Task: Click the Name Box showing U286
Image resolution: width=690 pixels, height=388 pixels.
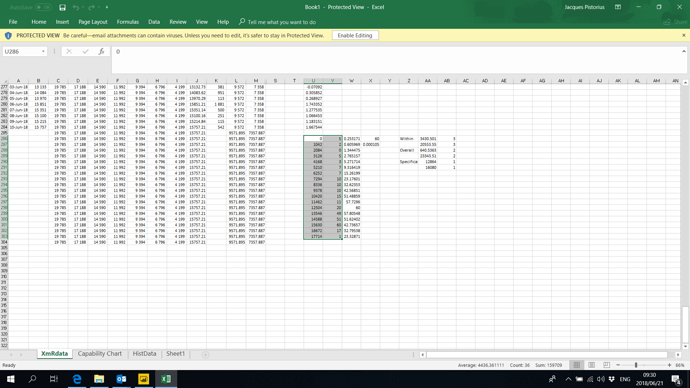Action: pyautogui.click(x=21, y=51)
